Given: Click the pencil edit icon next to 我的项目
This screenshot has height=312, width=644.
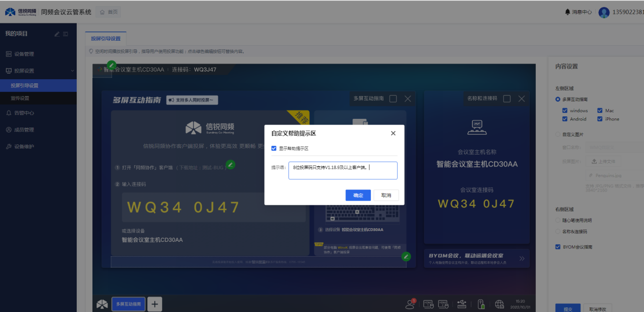Looking at the screenshot, I should click(x=57, y=34).
